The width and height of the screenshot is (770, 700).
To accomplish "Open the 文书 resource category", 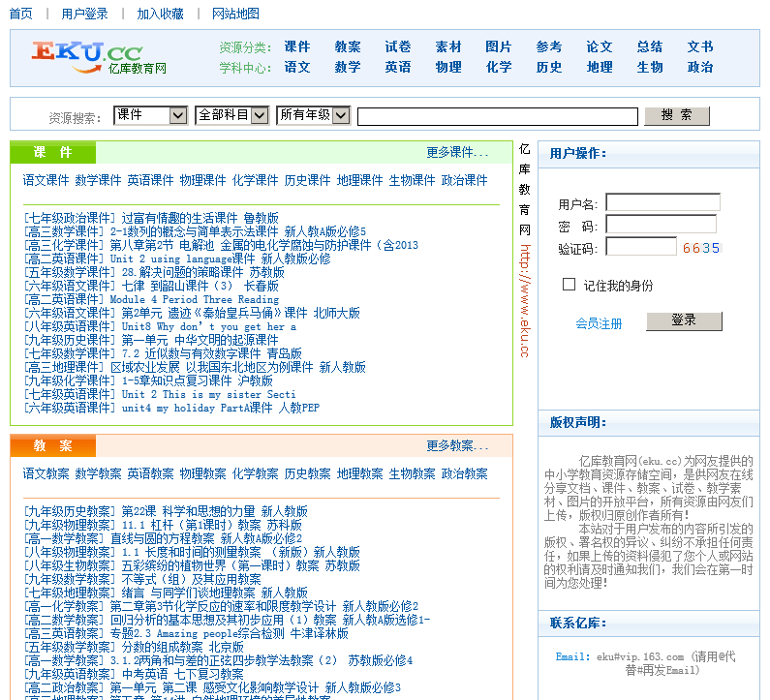I will click(x=699, y=46).
